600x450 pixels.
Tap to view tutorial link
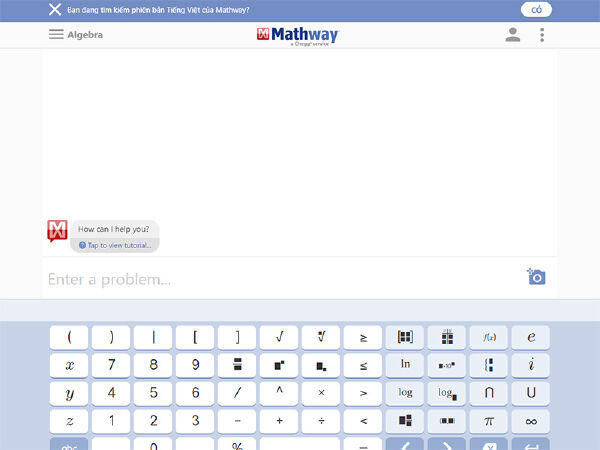tap(115, 245)
